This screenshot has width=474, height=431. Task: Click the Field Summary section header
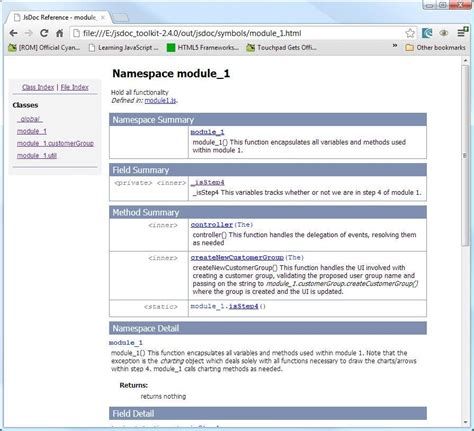tap(268, 170)
